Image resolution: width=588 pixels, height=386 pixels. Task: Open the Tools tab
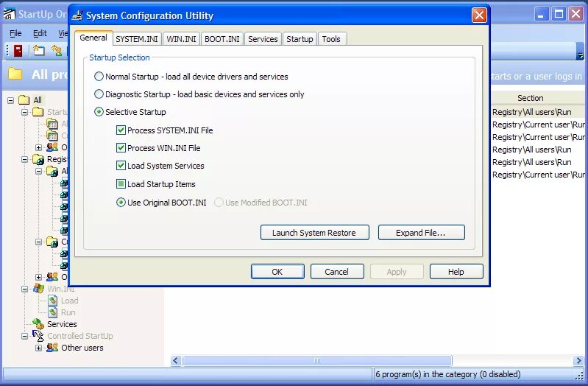[331, 39]
